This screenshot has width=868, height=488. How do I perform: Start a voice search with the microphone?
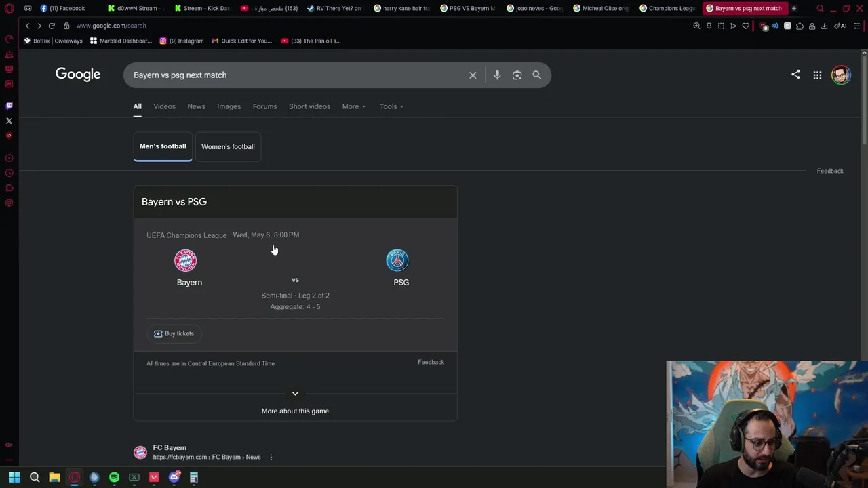coord(497,75)
